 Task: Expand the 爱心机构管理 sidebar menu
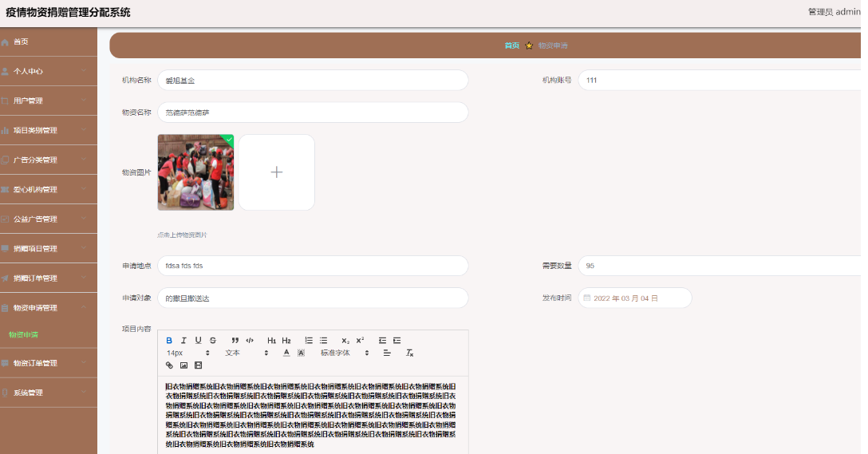pos(49,189)
